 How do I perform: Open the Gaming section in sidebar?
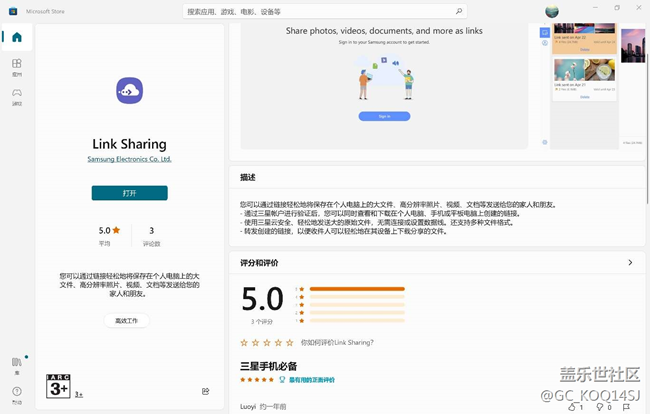click(x=17, y=97)
